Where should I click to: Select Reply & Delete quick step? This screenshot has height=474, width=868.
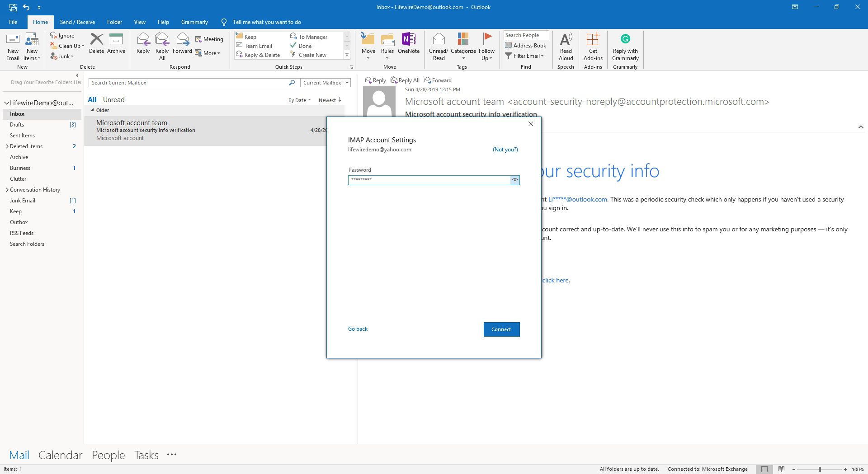pyautogui.click(x=258, y=55)
